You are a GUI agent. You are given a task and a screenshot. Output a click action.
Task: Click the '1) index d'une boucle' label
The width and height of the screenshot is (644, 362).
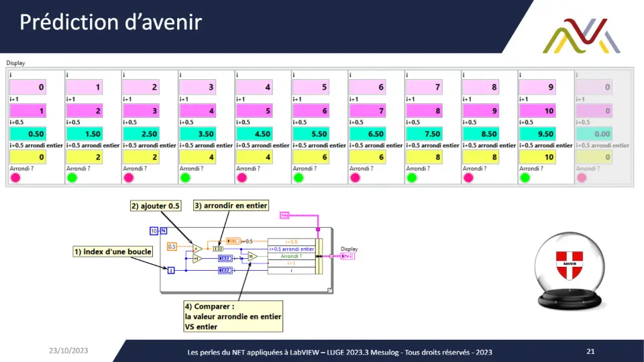pyautogui.click(x=113, y=251)
